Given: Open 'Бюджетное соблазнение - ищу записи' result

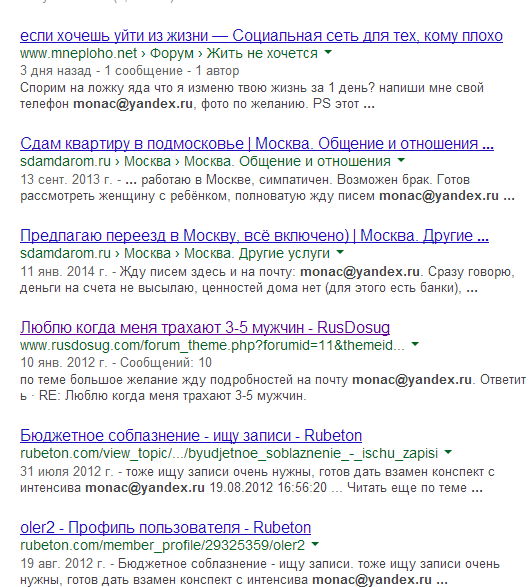Looking at the screenshot, I should click(x=191, y=436).
